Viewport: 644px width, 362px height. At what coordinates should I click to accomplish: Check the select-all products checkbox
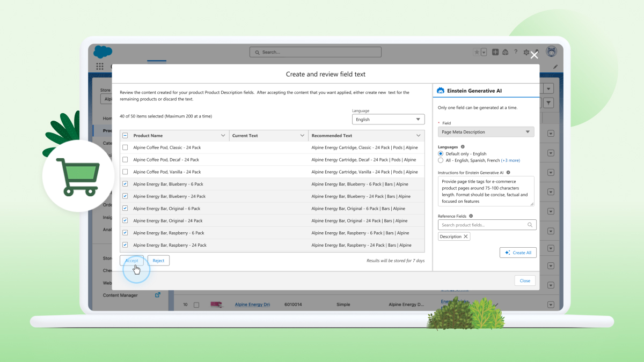(x=126, y=135)
